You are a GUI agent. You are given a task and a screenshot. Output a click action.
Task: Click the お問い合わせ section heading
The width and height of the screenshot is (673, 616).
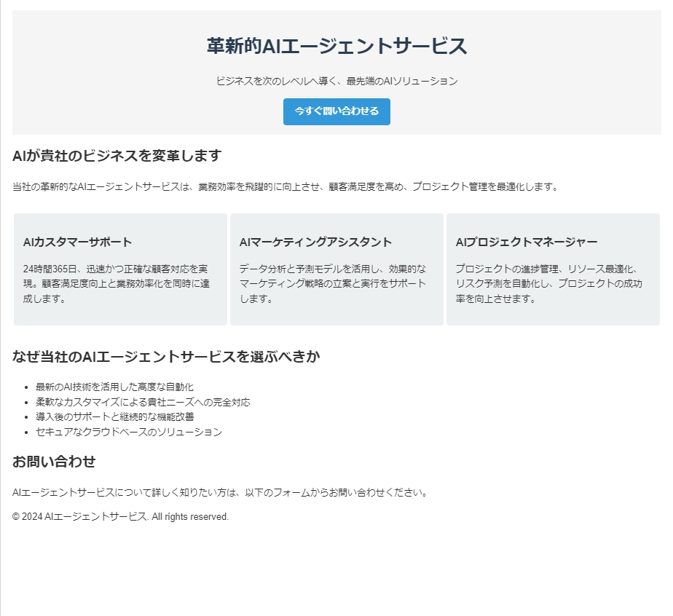click(x=54, y=461)
